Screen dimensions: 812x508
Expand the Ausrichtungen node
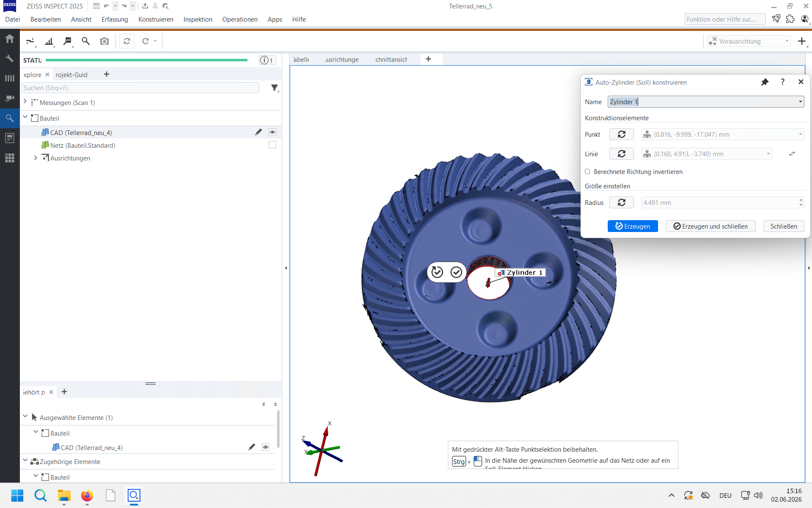[x=36, y=158]
